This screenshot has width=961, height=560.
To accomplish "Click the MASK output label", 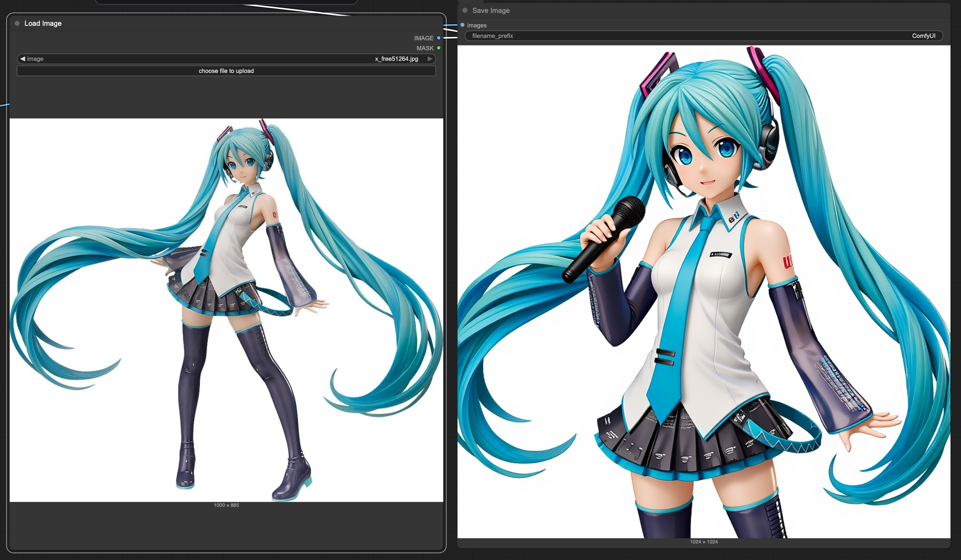I will point(425,48).
